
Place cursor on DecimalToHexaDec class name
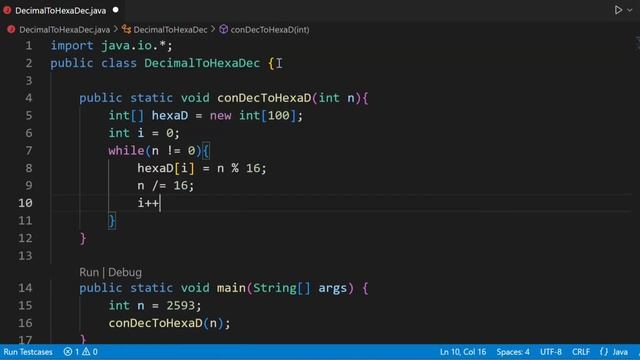(x=202, y=63)
